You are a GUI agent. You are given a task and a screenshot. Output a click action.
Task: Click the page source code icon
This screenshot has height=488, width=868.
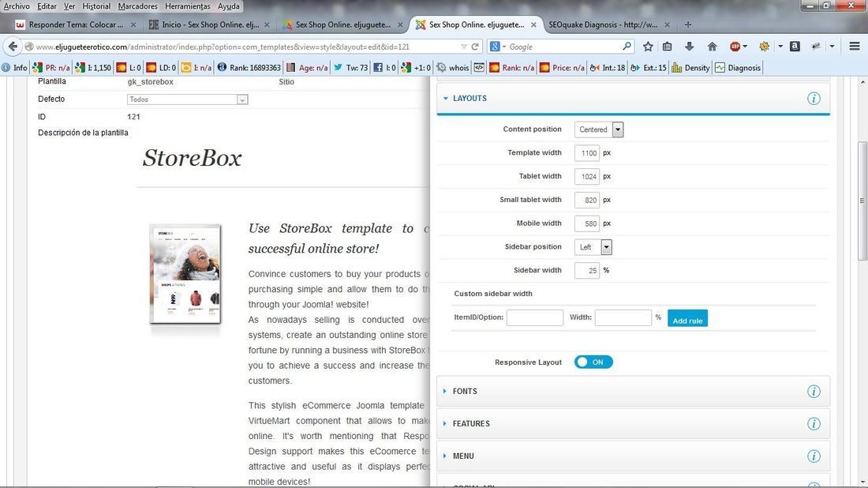tap(479, 68)
